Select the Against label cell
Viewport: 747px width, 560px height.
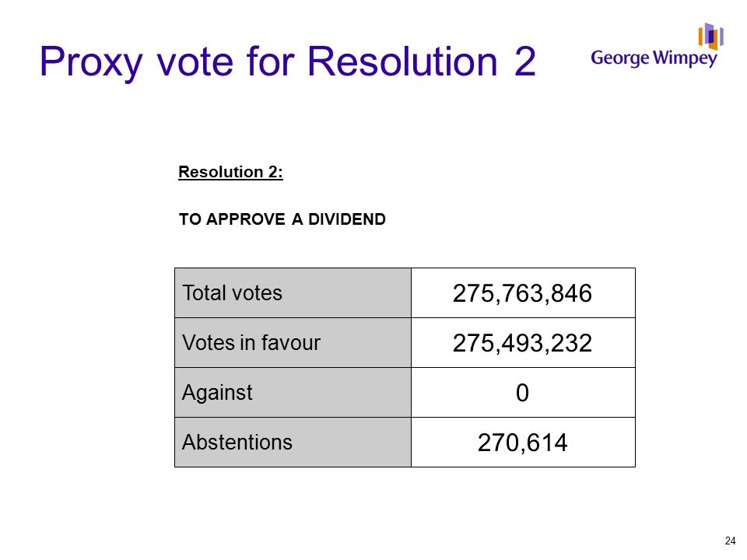pyautogui.click(x=293, y=392)
